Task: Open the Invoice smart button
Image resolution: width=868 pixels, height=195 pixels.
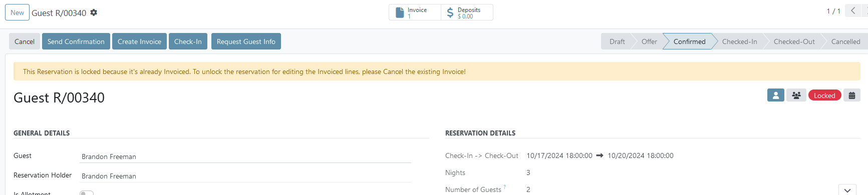Action: click(x=415, y=12)
